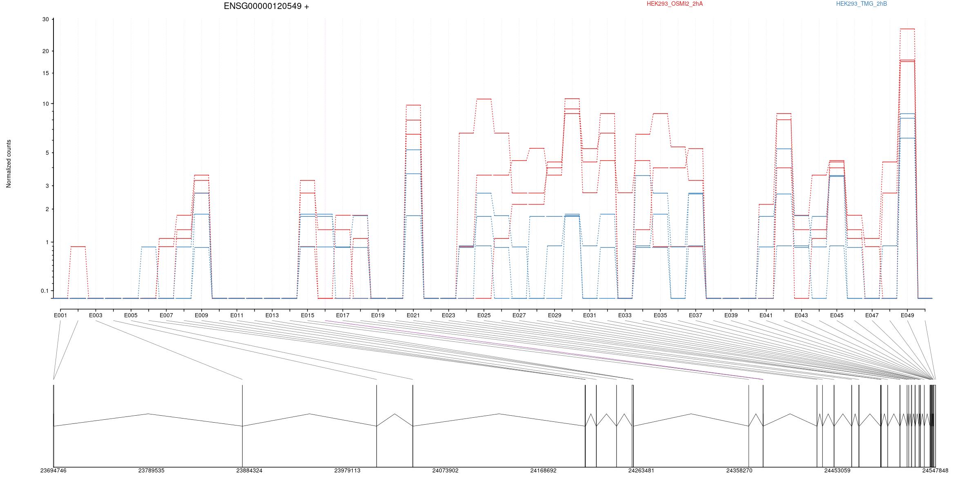Click the Normalized counts axis label

pos(9,164)
